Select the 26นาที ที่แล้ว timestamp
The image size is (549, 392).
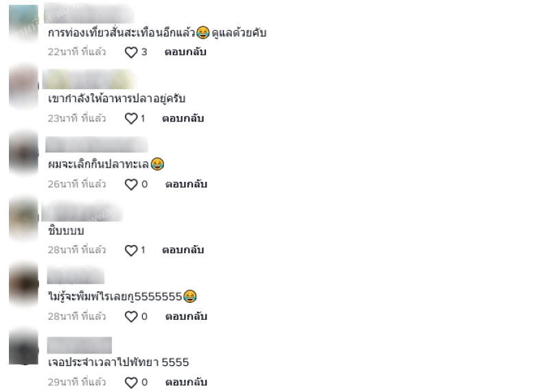pos(77,184)
